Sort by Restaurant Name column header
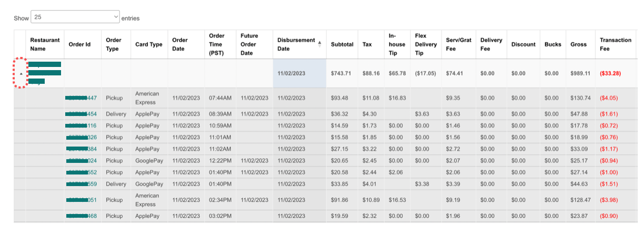 point(45,44)
